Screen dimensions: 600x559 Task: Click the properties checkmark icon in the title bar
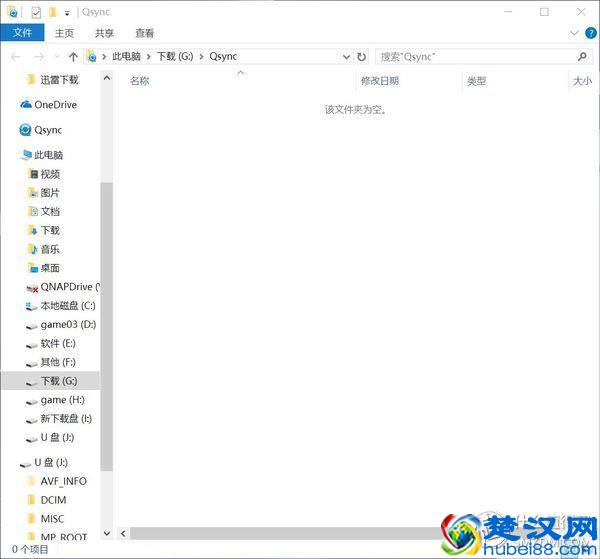coord(36,13)
